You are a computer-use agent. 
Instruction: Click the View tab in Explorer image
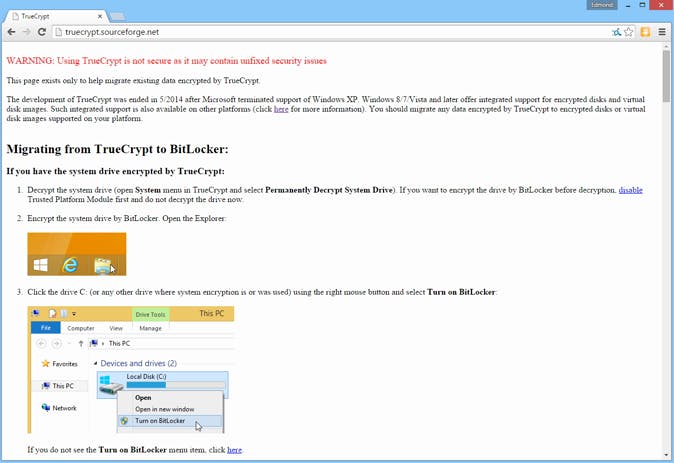(116, 328)
